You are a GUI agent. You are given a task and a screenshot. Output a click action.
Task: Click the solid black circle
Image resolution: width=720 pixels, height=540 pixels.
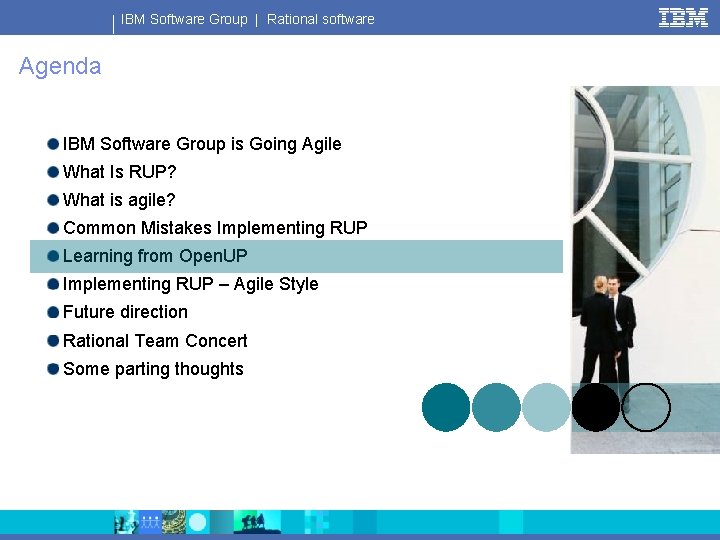pos(596,407)
